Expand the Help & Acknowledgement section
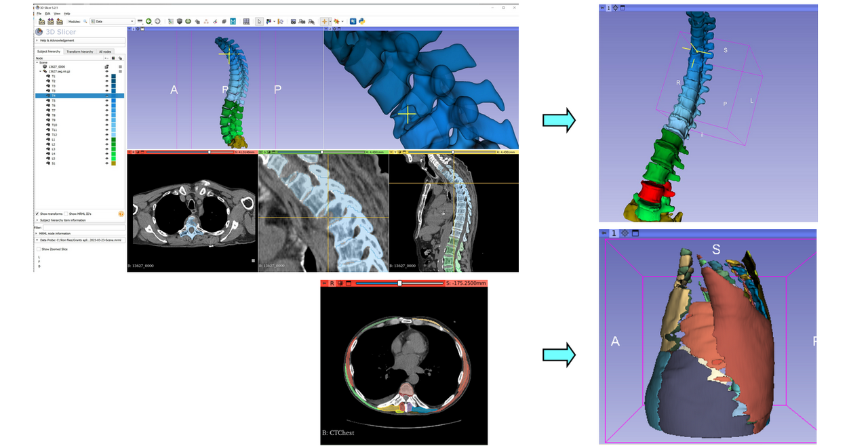This screenshot has width=868, height=446. coord(57,40)
